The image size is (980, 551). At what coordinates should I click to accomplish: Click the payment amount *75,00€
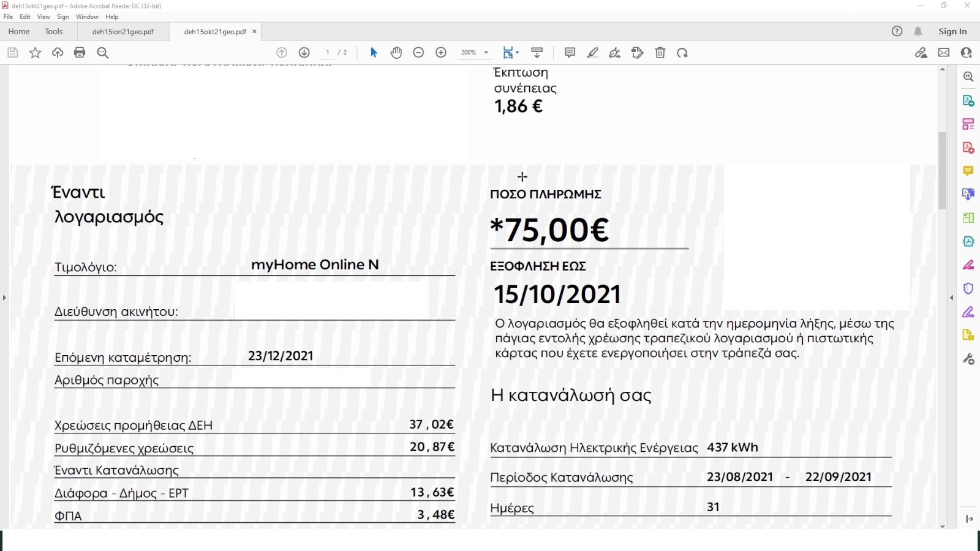pyautogui.click(x=549, y=230)
